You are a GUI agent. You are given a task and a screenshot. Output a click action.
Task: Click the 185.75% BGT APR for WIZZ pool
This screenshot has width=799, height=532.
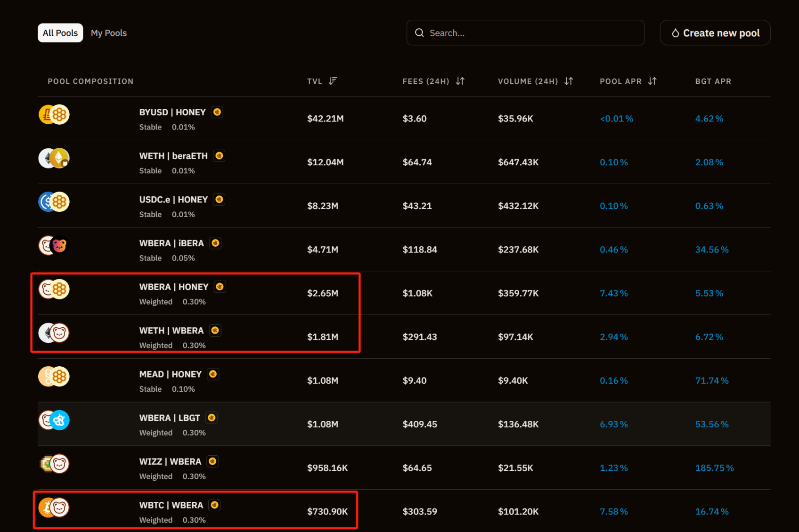[x=714, y=468]
